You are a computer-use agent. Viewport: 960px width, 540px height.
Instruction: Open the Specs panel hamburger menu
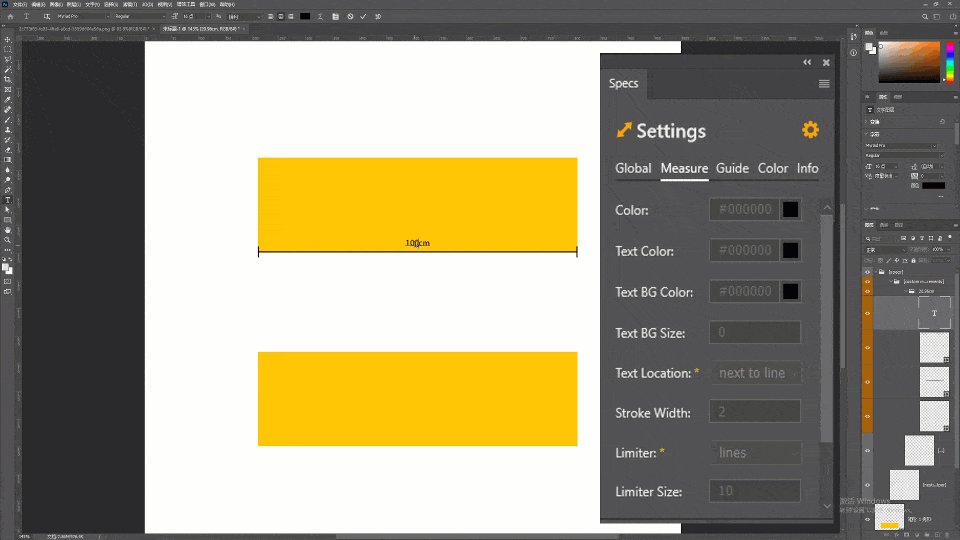[x=824, y=84]
